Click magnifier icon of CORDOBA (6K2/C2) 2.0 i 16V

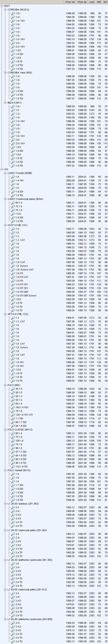point(13,47)
